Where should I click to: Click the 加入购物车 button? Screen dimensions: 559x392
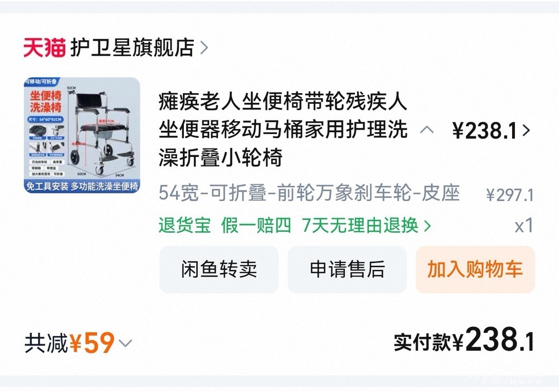475,270
